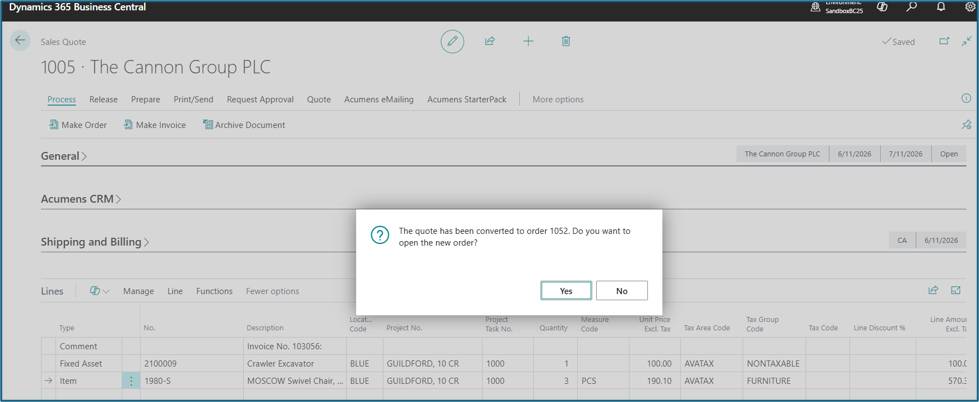Image resolution: width=979 pixels, height=402 pixels.
Task: Decline opening the order with No
Action: pyautogui.click(x=621, y=291)
